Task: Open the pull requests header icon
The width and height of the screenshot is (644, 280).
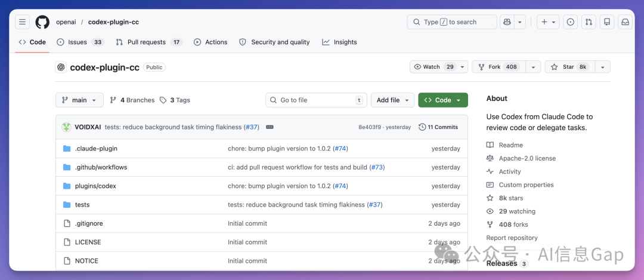Action: coord(589,22)
